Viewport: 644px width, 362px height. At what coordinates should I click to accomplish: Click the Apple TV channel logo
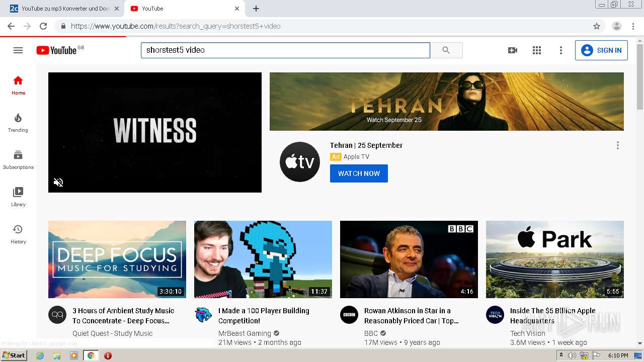(300, 162)
